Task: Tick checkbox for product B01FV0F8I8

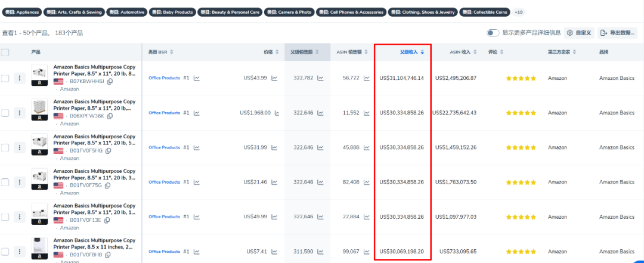Action: (x=5, y=251)
